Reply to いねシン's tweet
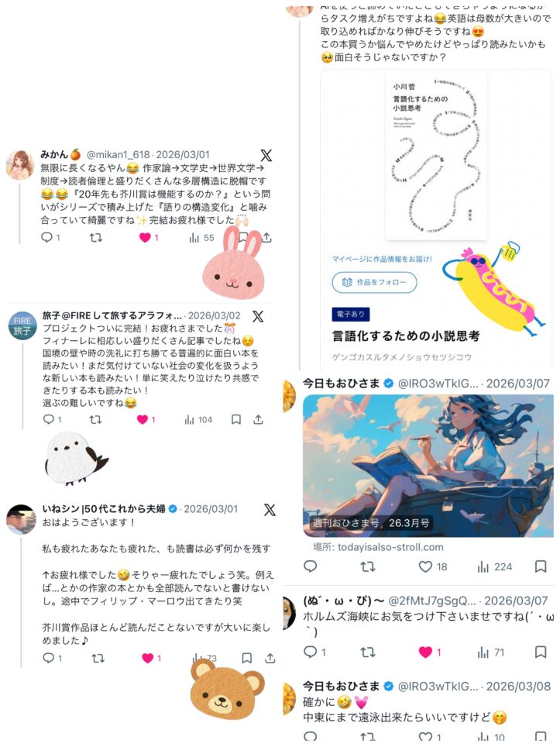The image size is (560, 747). click(x=48, y=658)
